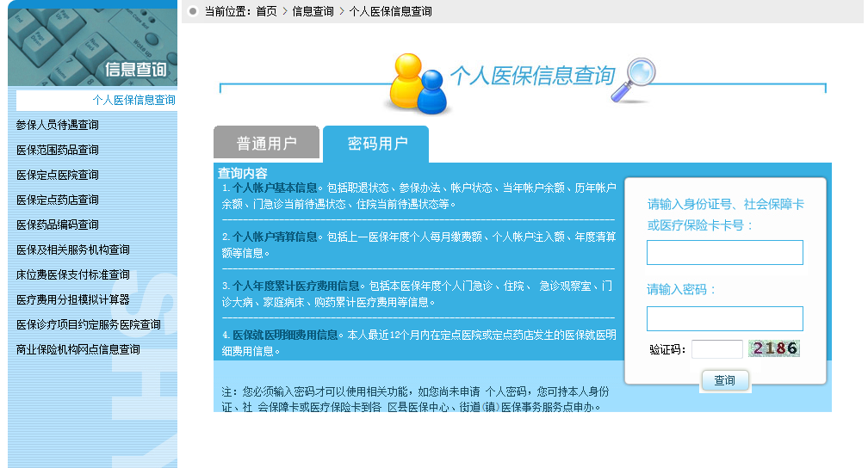Open 床位费医保支付标准查询 link

[x=73, y=274]
